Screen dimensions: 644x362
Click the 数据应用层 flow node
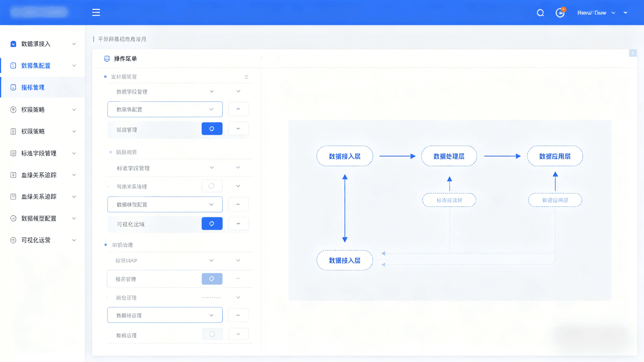(555, 156)
